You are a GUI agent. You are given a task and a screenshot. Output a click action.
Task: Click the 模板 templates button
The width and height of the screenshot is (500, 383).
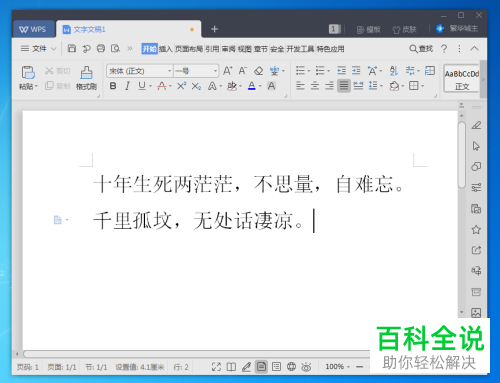pyautogui.click(x=368, y=30)
